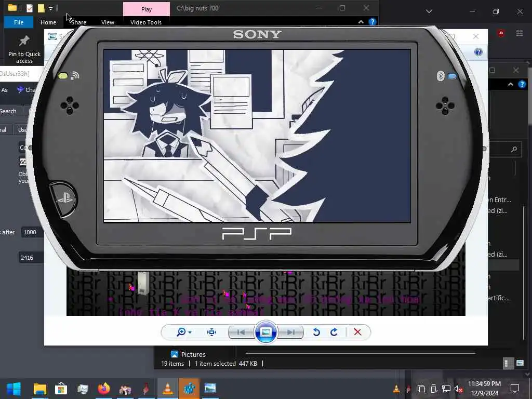Click the Properties checkmark quick access icon
Viewport: 532px width, 399px height.
30,8
